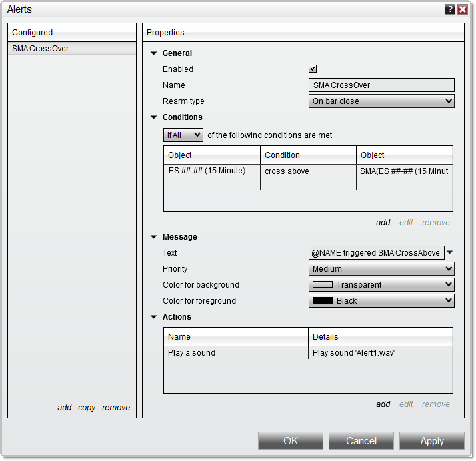Collapse the Message section
The width and height of the screenshot is (476, 461).
154,237
